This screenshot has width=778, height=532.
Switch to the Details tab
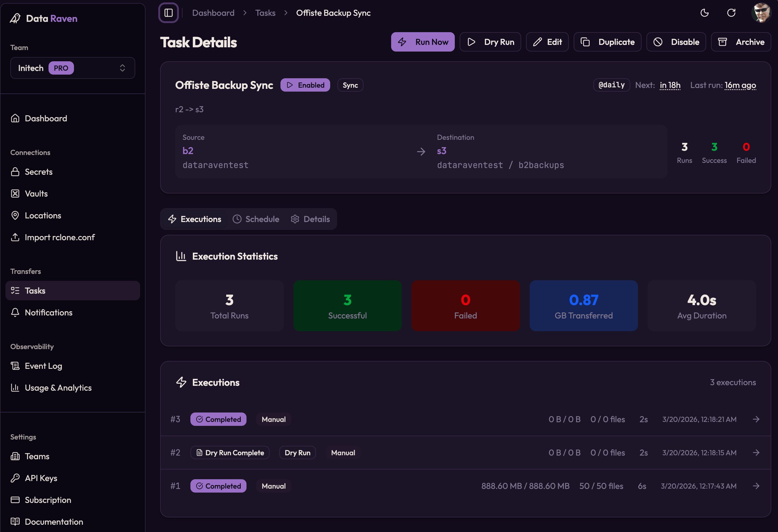[x=310, y=219]
